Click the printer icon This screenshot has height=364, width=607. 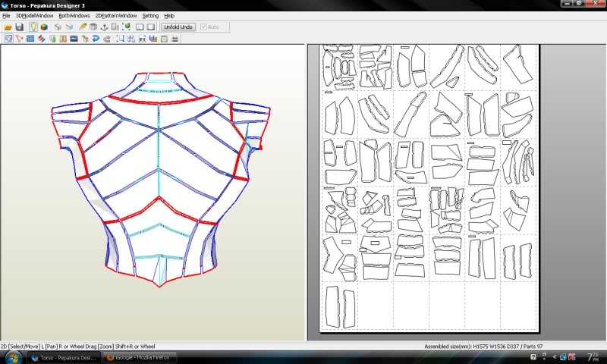[175, 39]
